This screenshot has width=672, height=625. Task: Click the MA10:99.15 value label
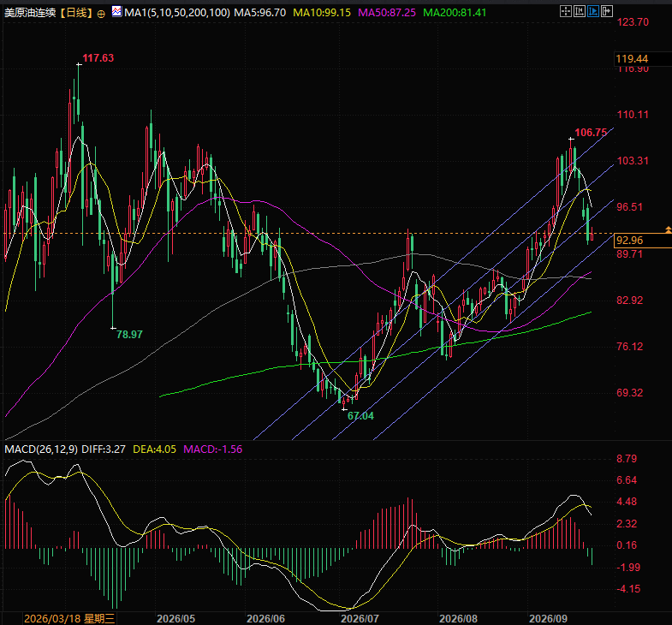pyautogui.click(x=322, y=13)
